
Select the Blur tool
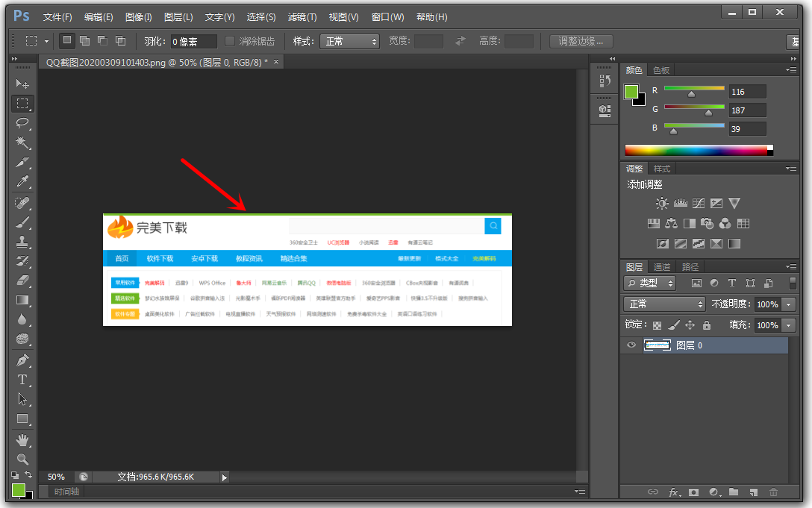(x=22, y=319)
